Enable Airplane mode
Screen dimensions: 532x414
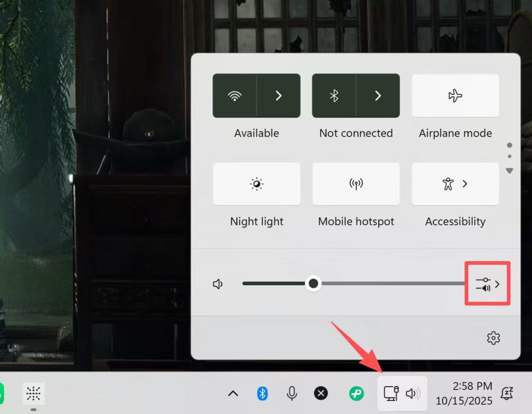[x=455, y=96]
